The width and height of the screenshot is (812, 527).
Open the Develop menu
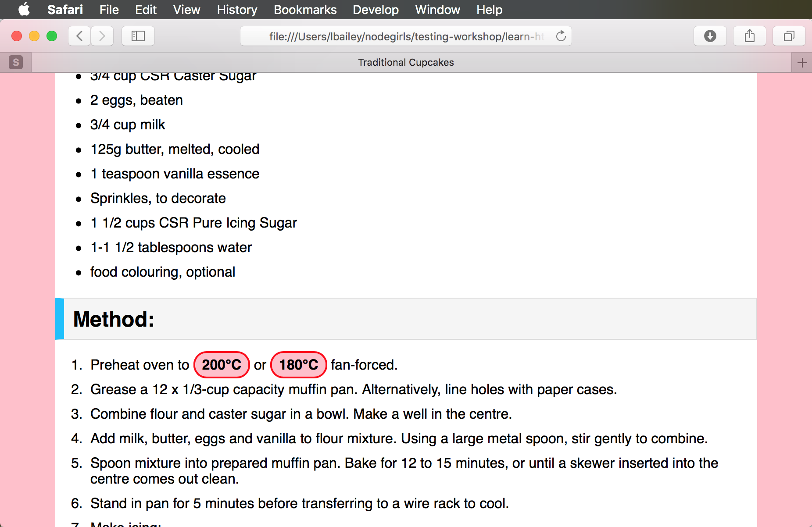point(376,9)
